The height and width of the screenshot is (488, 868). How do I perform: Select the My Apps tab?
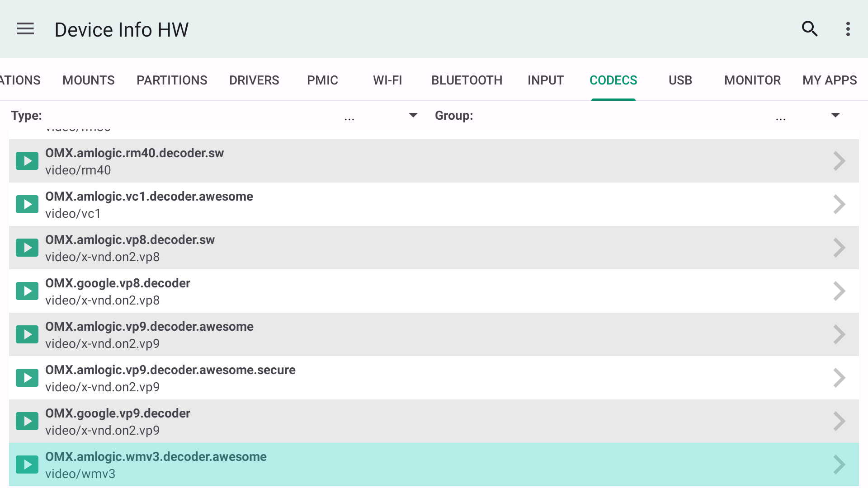(x=829, y=80)
